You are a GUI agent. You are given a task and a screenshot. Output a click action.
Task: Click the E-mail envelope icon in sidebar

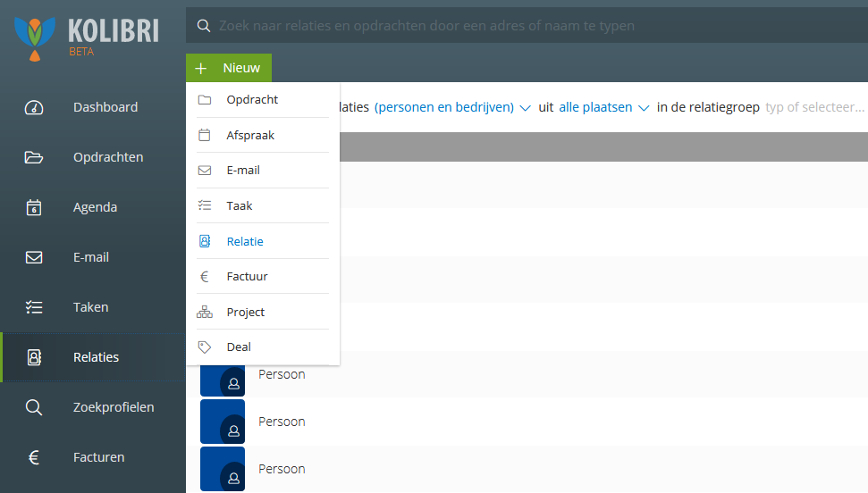pyautogui.click(x=34, y=257)
